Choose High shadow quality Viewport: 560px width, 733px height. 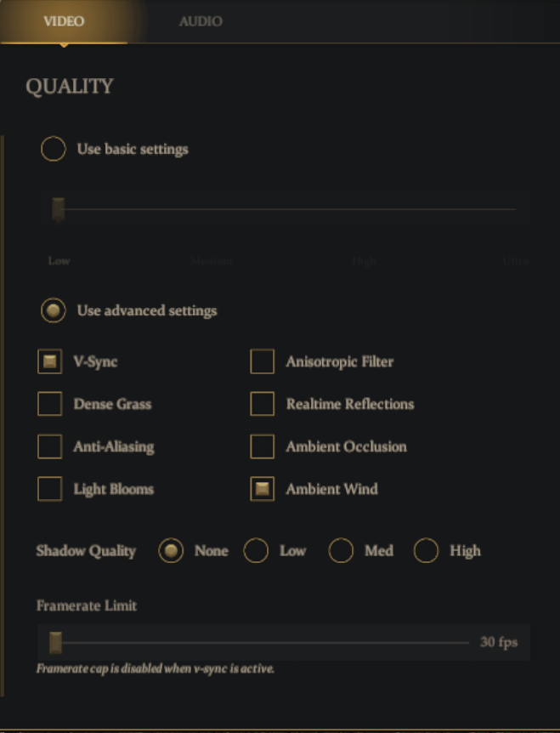click(x=426, y=551)
